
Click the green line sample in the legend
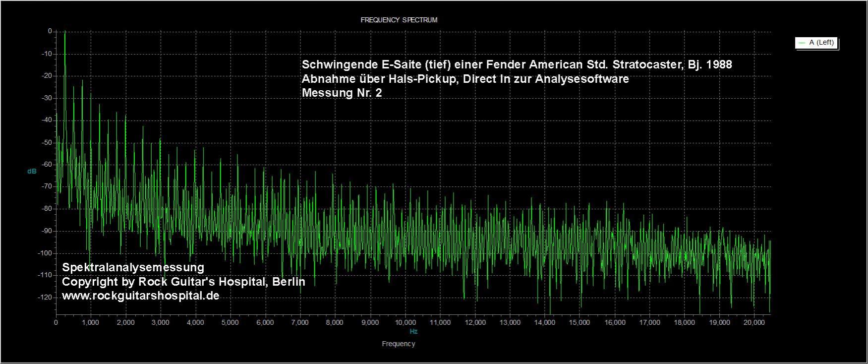[x=802, y=43]
